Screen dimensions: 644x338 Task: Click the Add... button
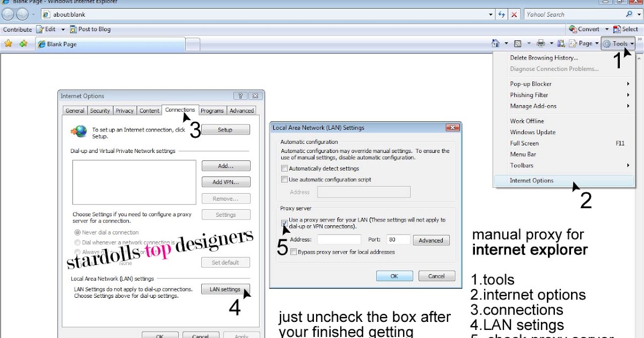coord(226,166)
